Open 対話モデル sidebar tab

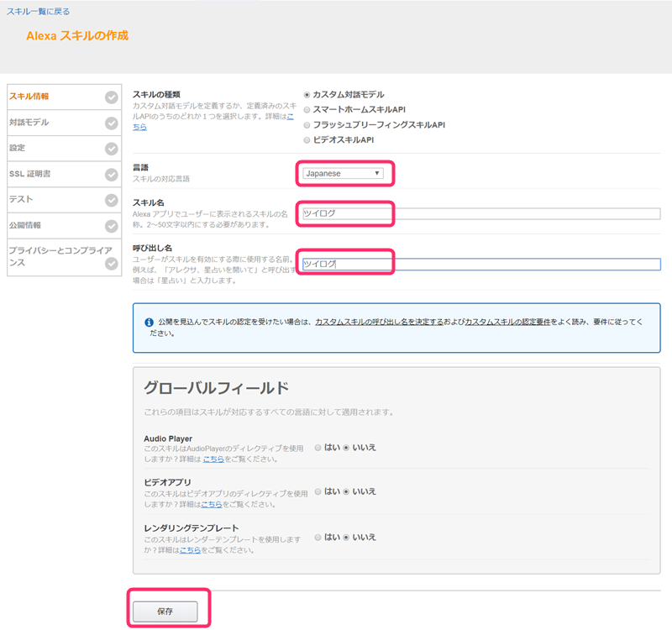tap(65, 123)
